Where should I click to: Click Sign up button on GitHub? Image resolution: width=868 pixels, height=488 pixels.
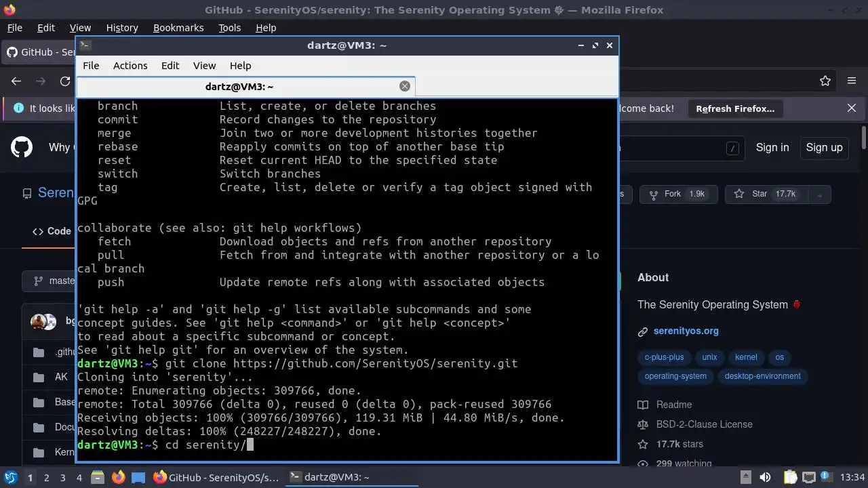(824, 147)
